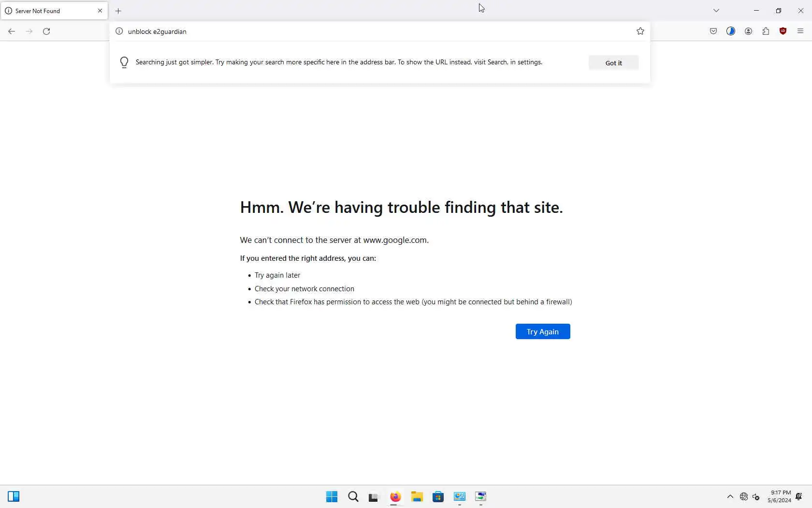The image size is (812, 508).
Task: Open Windows Search from the taskbar
Action: pos(353,497)
